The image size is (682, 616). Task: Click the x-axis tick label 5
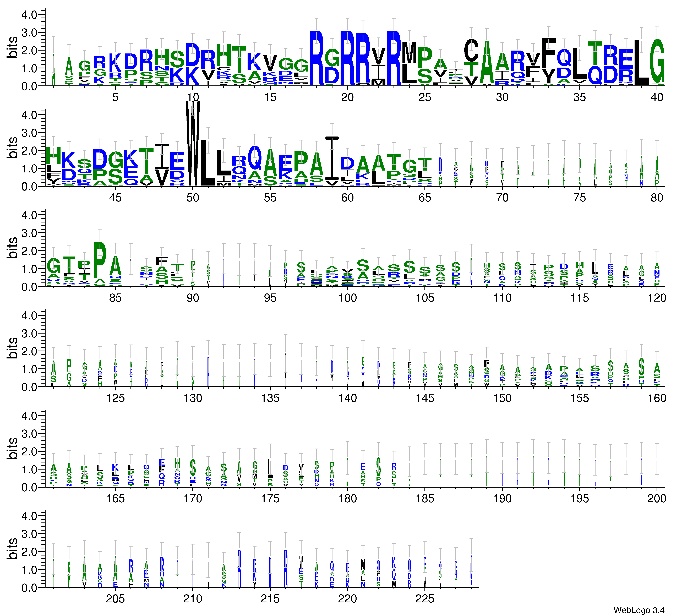(115, 97)
